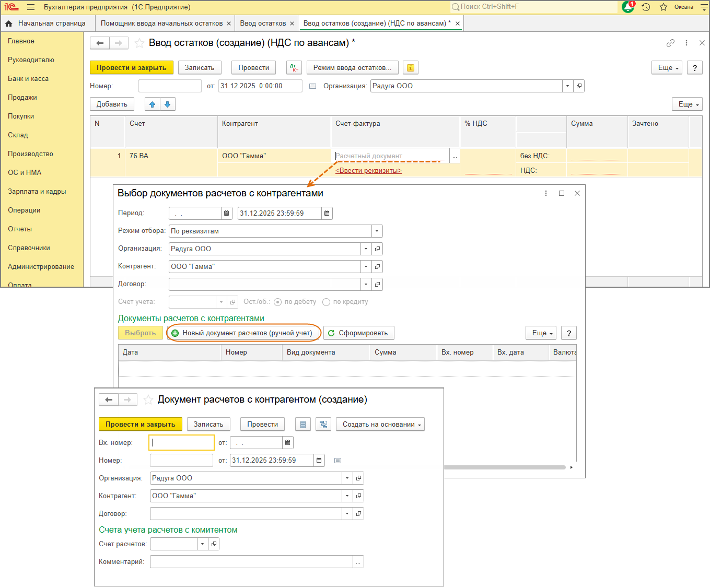The image size is (710, 588).
Task: Open Зарплата и кадры section
Action: point(37,192)
